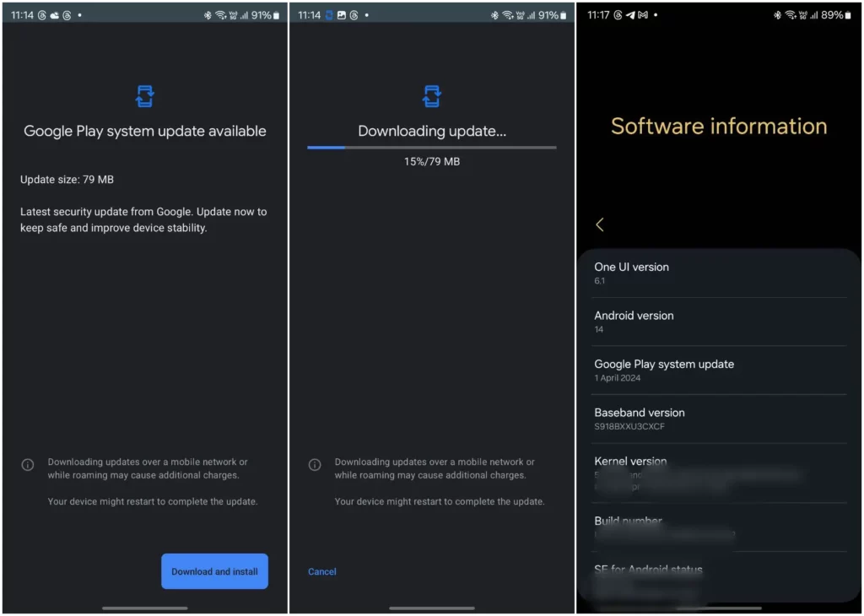Image resolution: width=864 pixels, height=616 pixels.
Task: Tap Gmail notification icon in right status bar
Action: [x=642, y=15]
